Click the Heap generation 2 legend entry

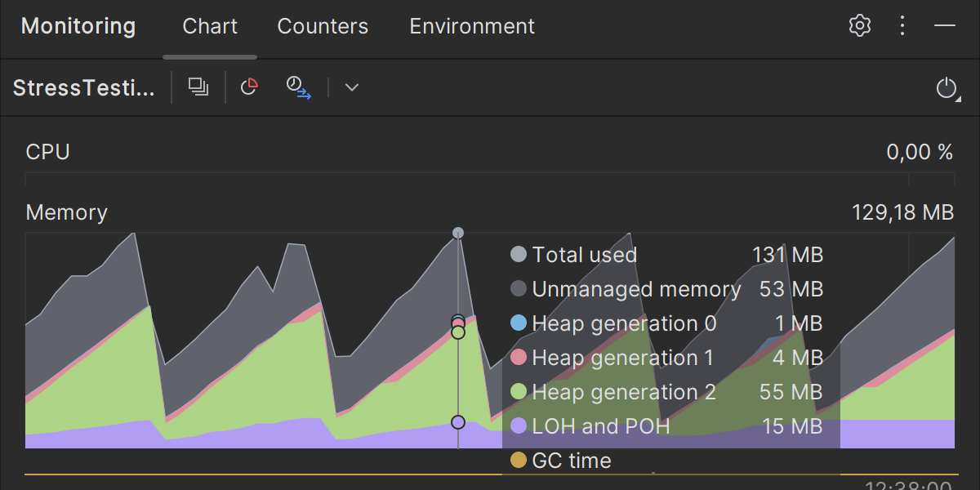(624, 392)
